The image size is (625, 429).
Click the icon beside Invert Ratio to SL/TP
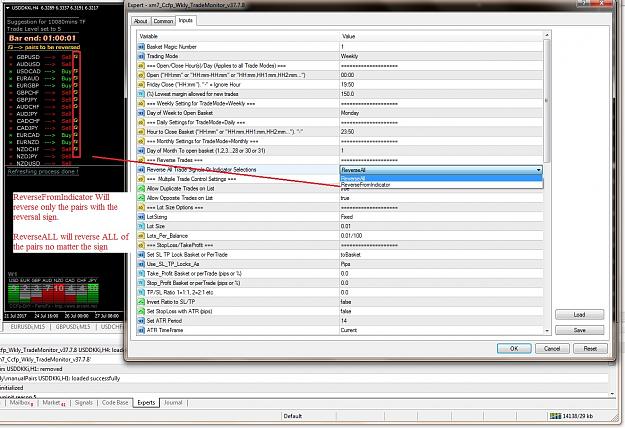[141, 302]
